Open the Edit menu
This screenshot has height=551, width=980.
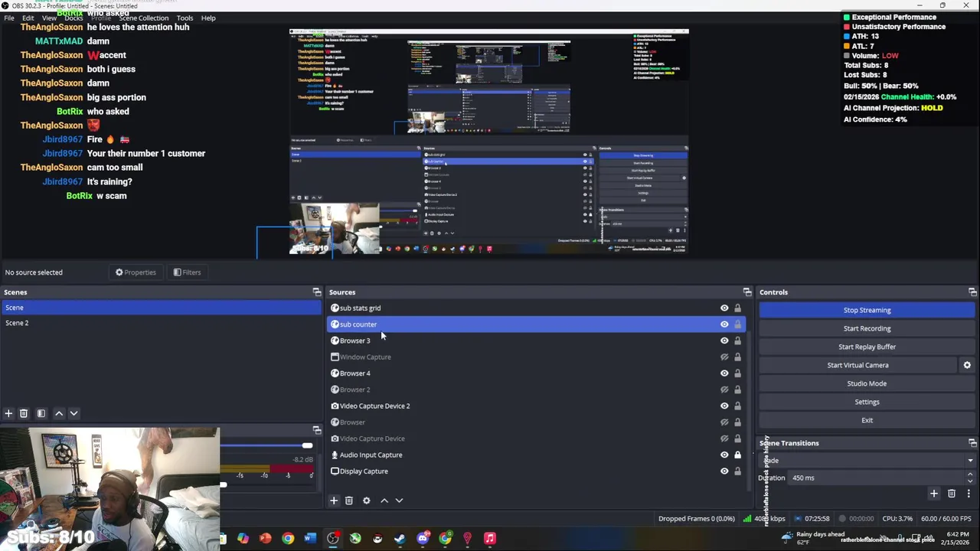(28, 18)
